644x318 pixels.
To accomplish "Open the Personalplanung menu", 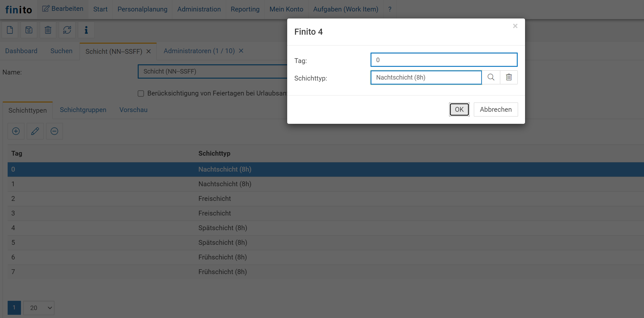I will (142, 9).
